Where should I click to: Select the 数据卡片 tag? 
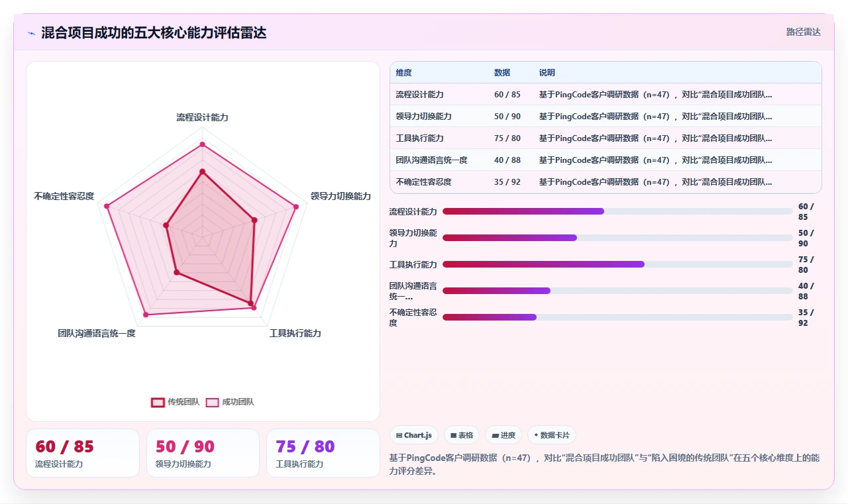pyautogui.click(x=552, y=435)
